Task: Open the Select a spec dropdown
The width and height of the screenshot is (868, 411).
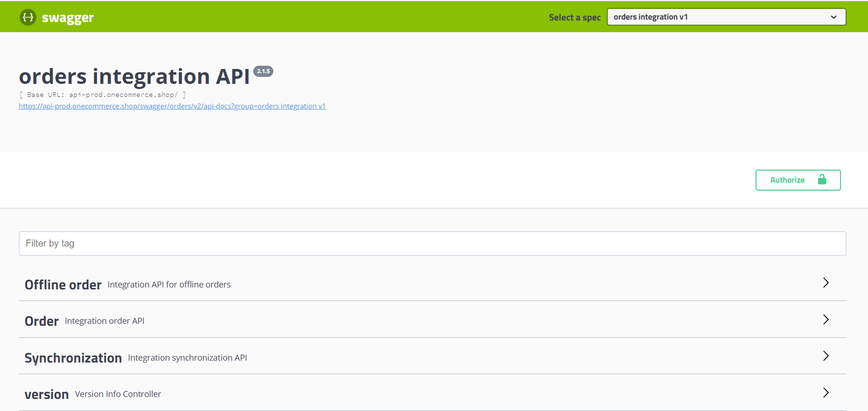Action: [x=726, y=17]
